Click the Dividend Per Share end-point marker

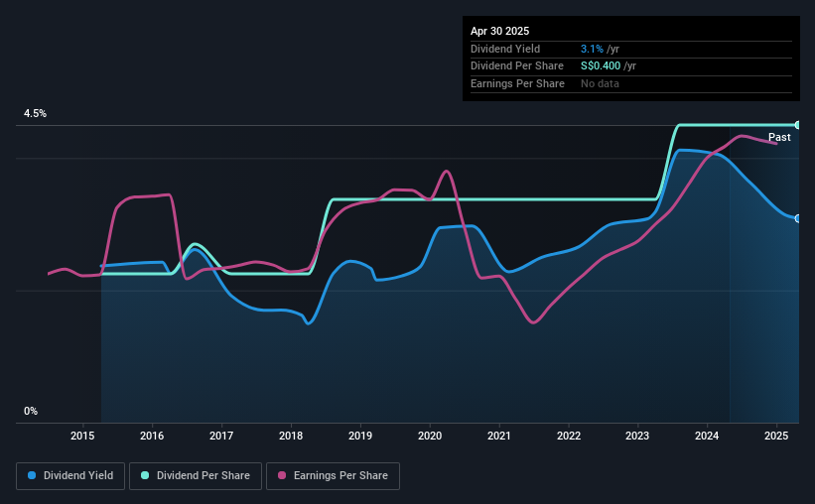point(798,125)
